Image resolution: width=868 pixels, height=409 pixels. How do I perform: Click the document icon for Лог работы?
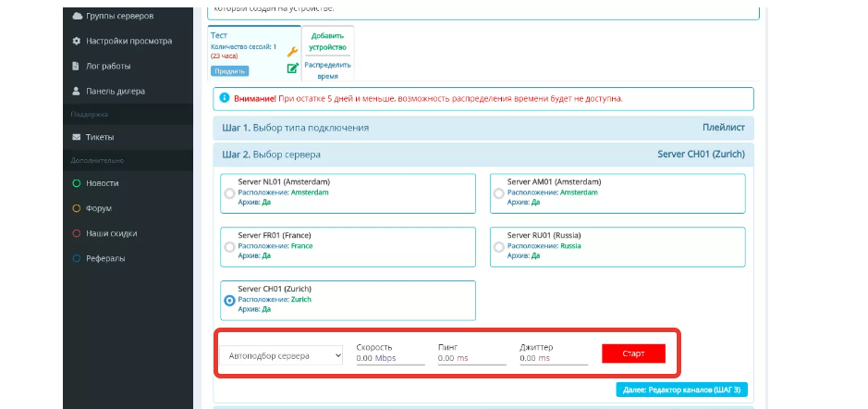pos(77,66)
